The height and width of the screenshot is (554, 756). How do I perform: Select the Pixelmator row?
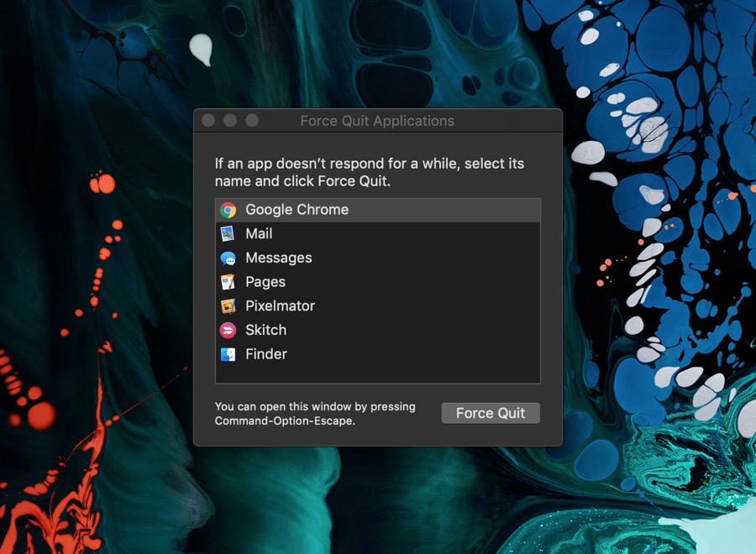click(x=378, y=306)
